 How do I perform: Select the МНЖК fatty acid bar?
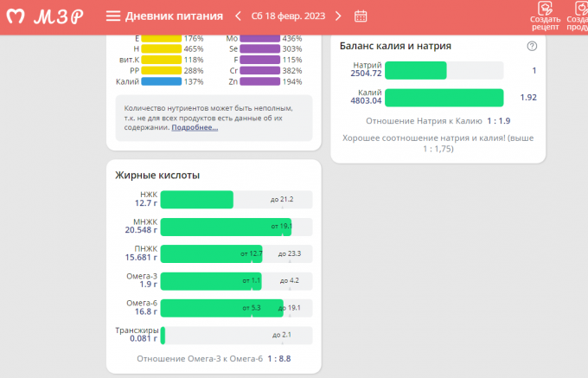point(226,227)
